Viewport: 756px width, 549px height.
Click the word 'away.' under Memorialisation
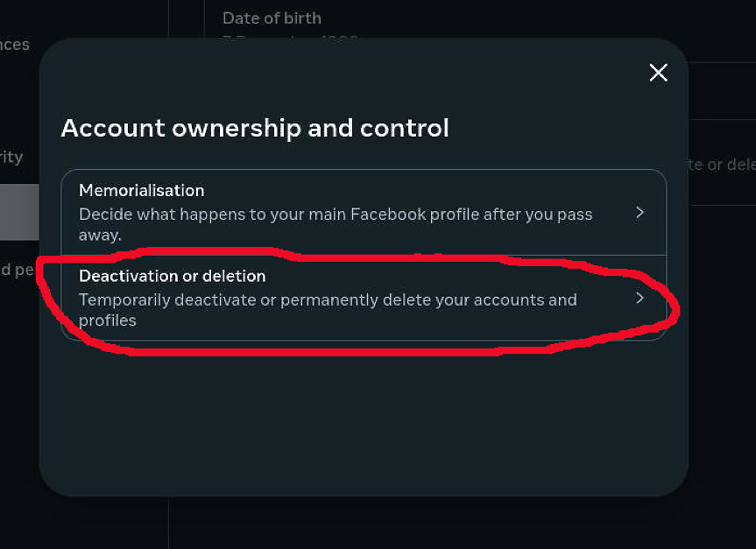point(100,236)
